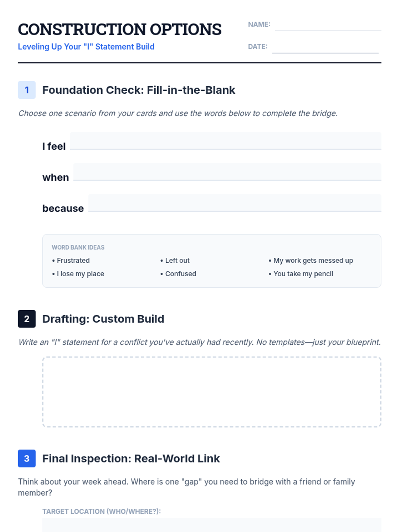This screenshot has height=532, width=399.
Task: Click the "when" blank field
Action: pos(227,172)
